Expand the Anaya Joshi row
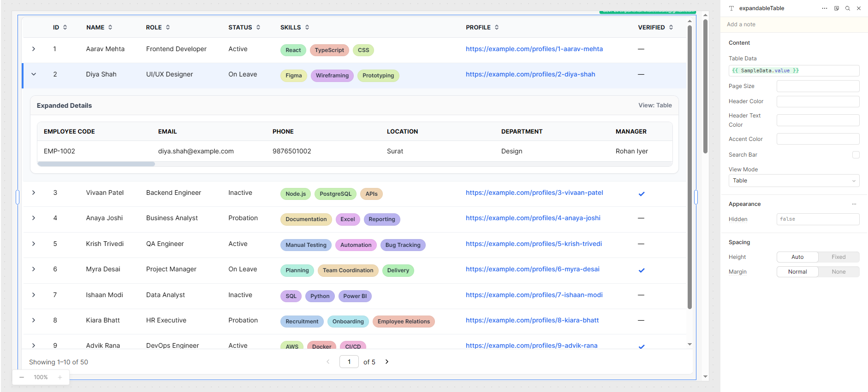The image size is (868, 392). pos(34,218)
